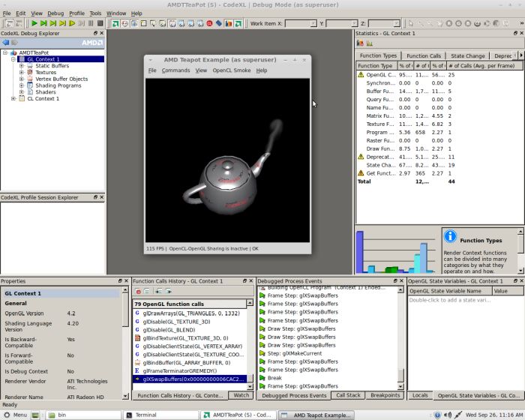The image size is (525, 420).
Task: Click the blue tag icon in the views toolbar
Action: 219,23
